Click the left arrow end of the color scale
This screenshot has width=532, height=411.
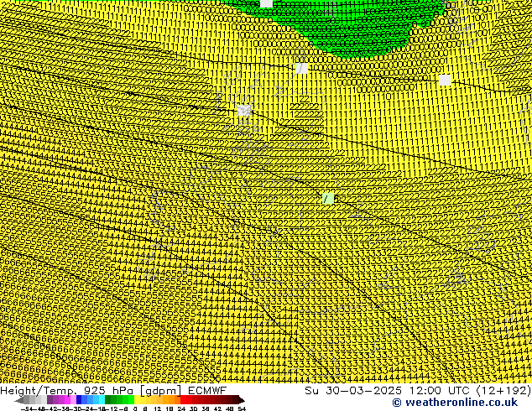click(x=19, y=401)
